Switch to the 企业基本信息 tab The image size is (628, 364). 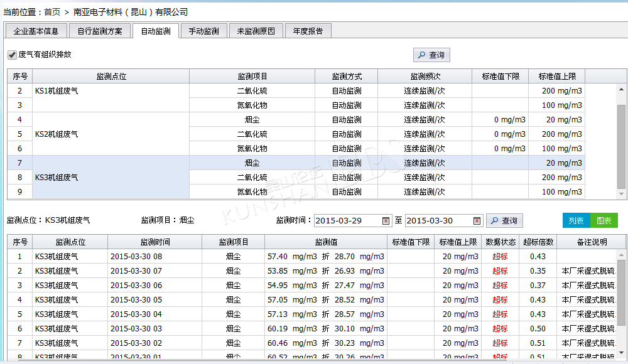click(x=36, y=31)
